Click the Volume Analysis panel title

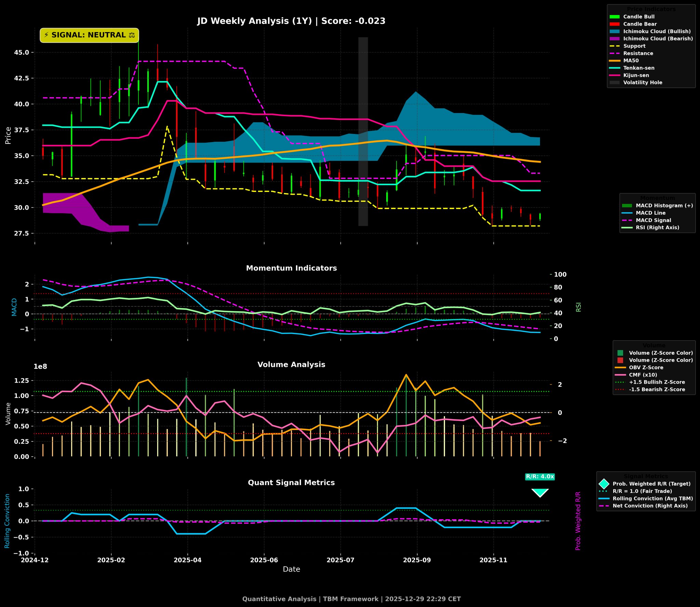(291, 364)
